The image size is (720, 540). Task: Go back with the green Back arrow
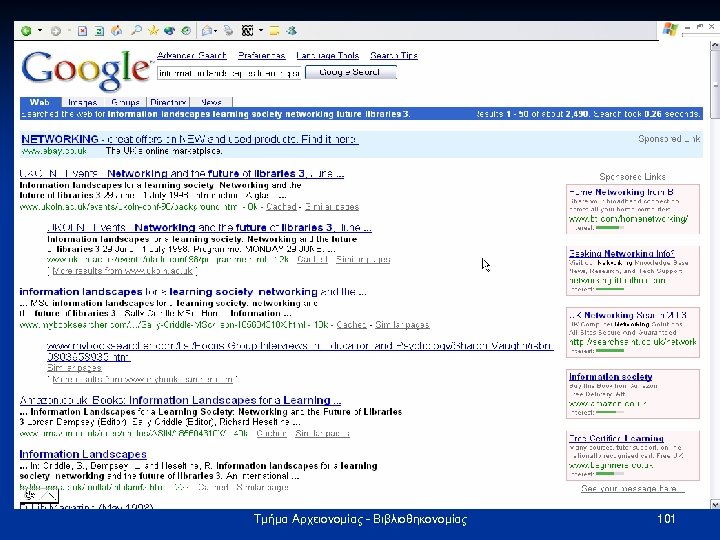[x=26, y=31]
